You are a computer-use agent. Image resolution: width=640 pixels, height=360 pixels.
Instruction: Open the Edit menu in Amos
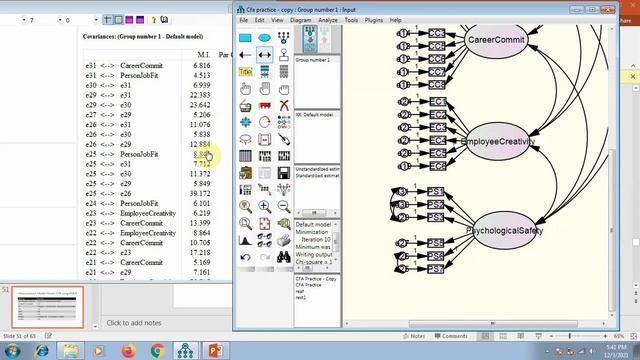(260, 20)
